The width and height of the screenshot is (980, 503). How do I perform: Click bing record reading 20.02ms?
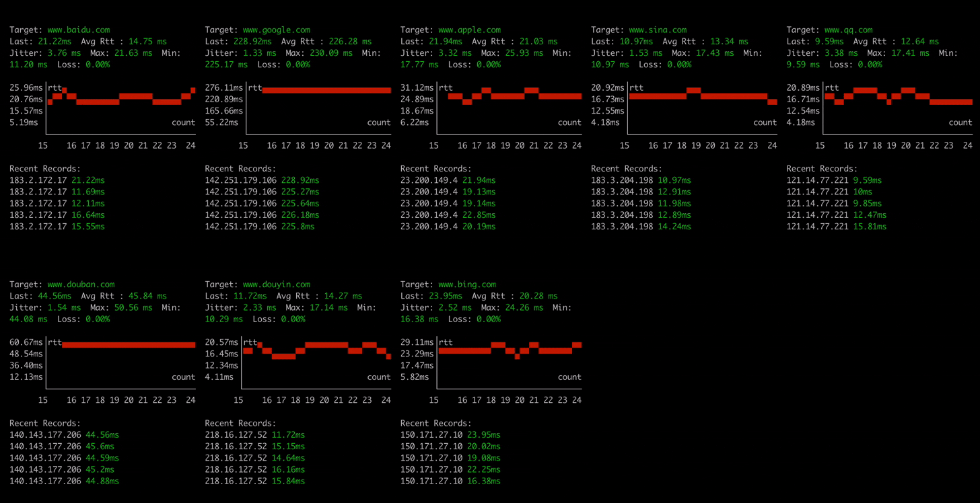coord(484,447)
